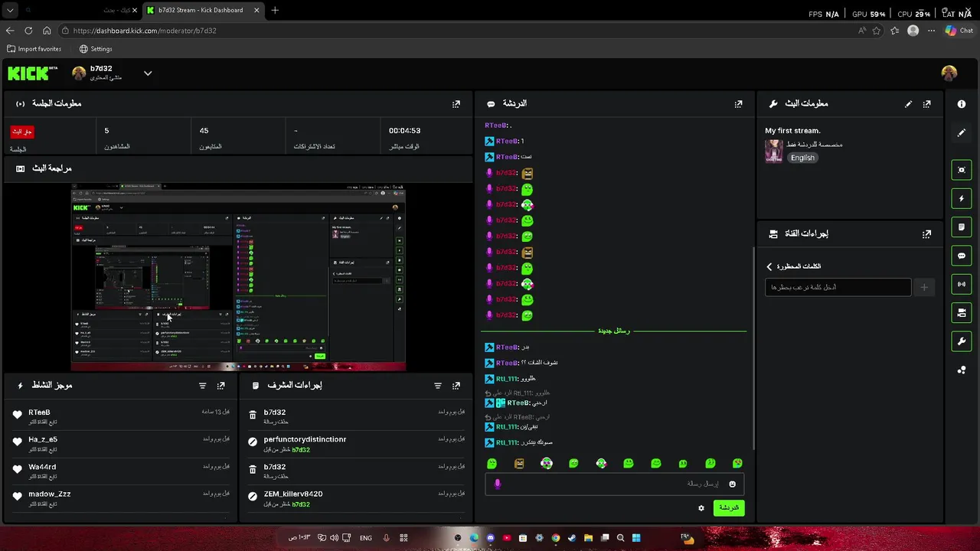980x551 pixels.
Task: Click the info icon in right sidebar
Action: click(962, 104)
